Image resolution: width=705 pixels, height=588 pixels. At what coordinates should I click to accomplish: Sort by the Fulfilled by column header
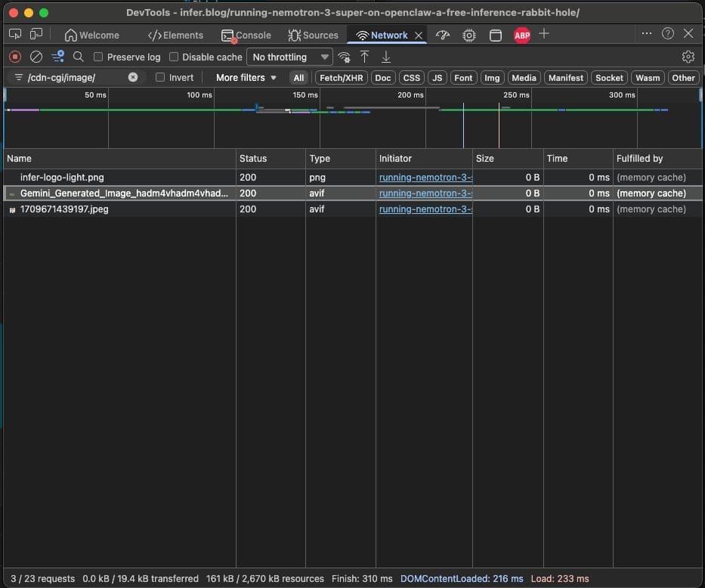[x=657, y=158]
